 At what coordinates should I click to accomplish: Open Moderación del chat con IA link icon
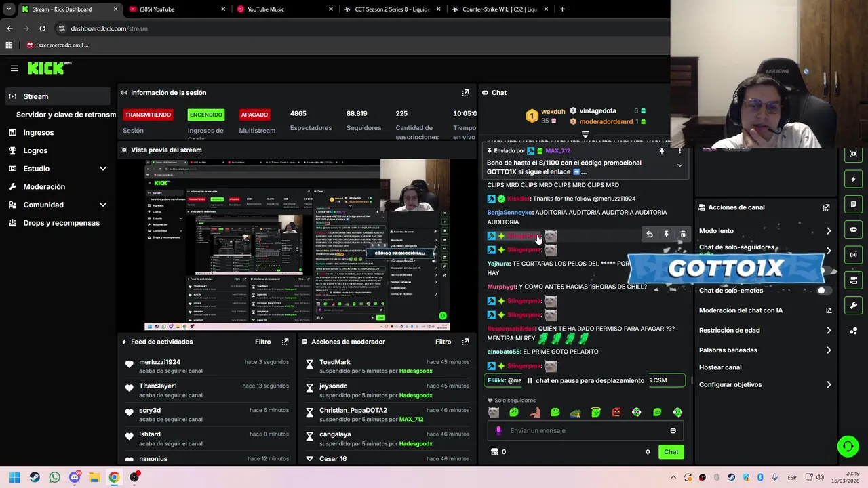click(x=829, y=310)
